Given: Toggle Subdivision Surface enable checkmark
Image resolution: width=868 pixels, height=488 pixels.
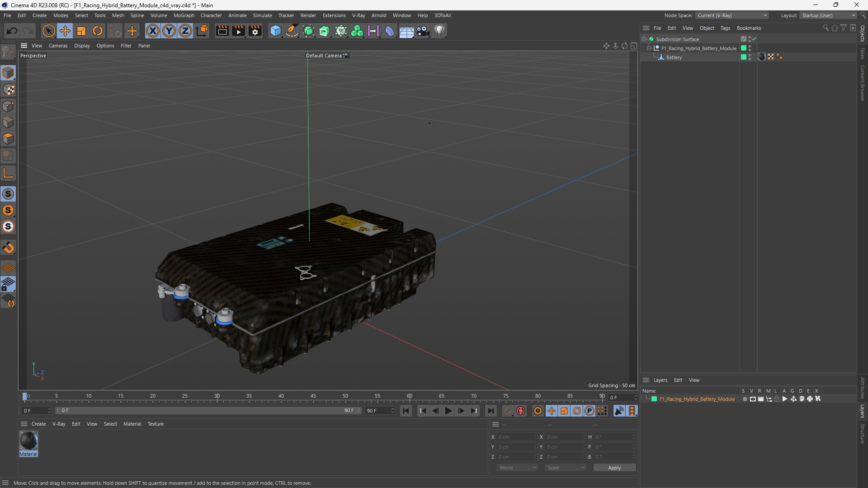Looking at the screenshot, I should tap(754, 39).
